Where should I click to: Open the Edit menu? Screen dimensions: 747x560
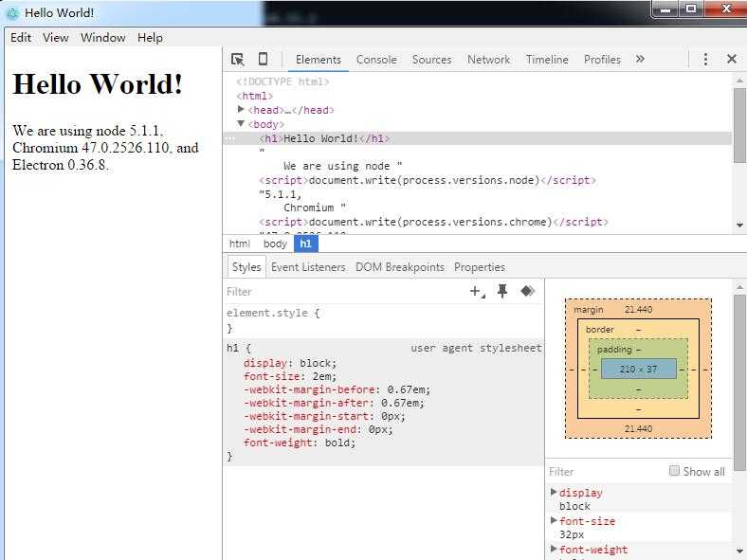(x=21, y=38)
